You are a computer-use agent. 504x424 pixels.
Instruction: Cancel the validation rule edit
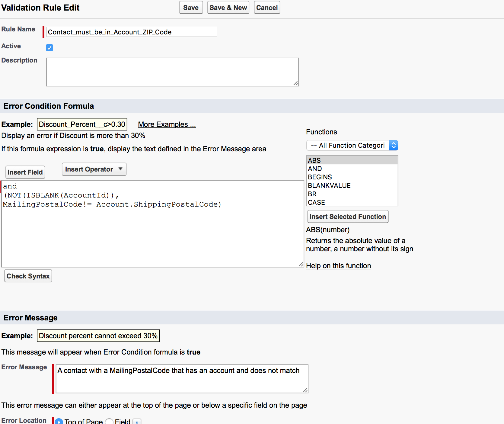(267, 8)
